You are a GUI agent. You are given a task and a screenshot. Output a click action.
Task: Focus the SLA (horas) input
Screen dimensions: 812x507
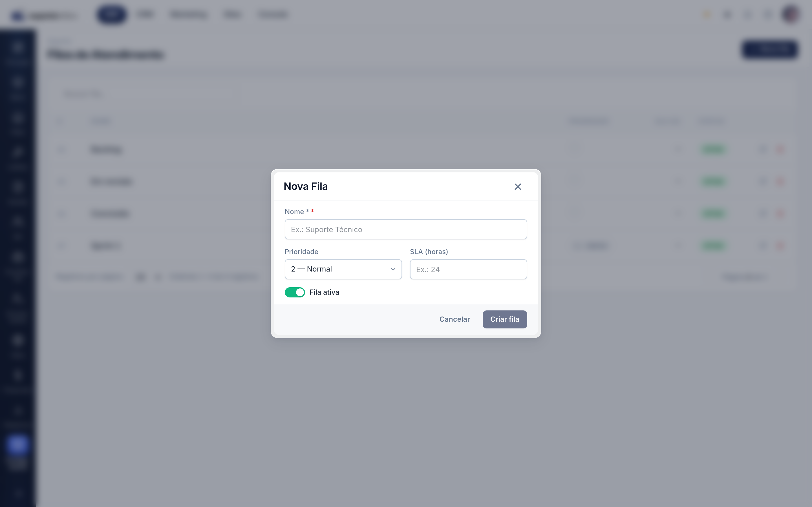coord(468,269)
